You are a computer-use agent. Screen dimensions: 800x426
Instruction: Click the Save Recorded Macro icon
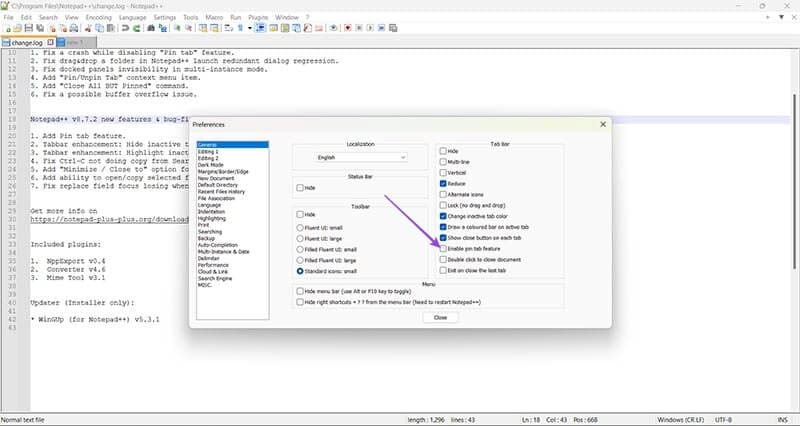(x=393, y=28)
